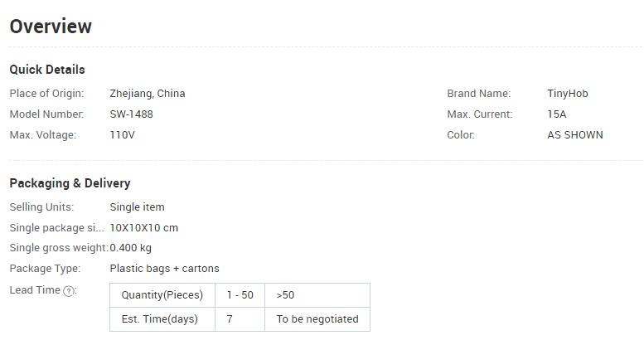
Task: Select the Zhejiang, China origin value
Action: [147, 94]
